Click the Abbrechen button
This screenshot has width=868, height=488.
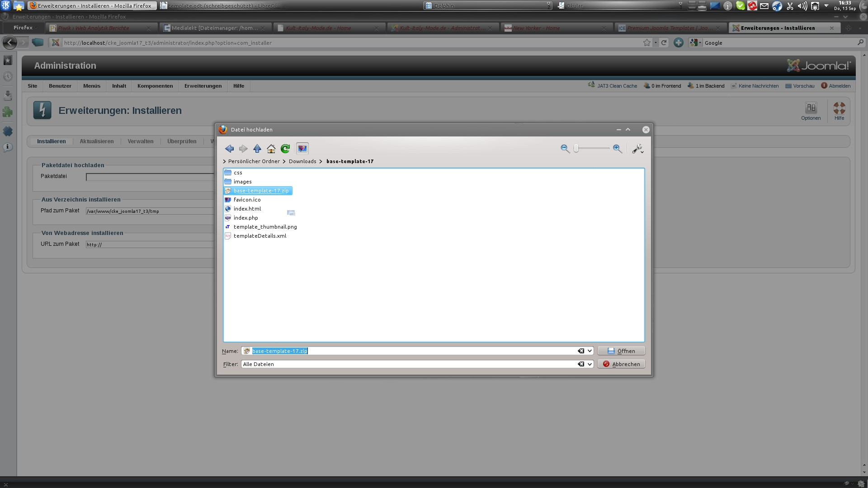[621, 364]
